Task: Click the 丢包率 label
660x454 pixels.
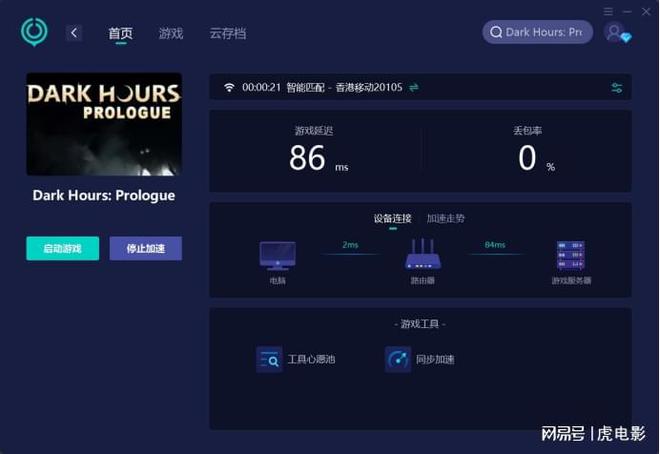Action: pyautogui.click(x=527, y=131)
